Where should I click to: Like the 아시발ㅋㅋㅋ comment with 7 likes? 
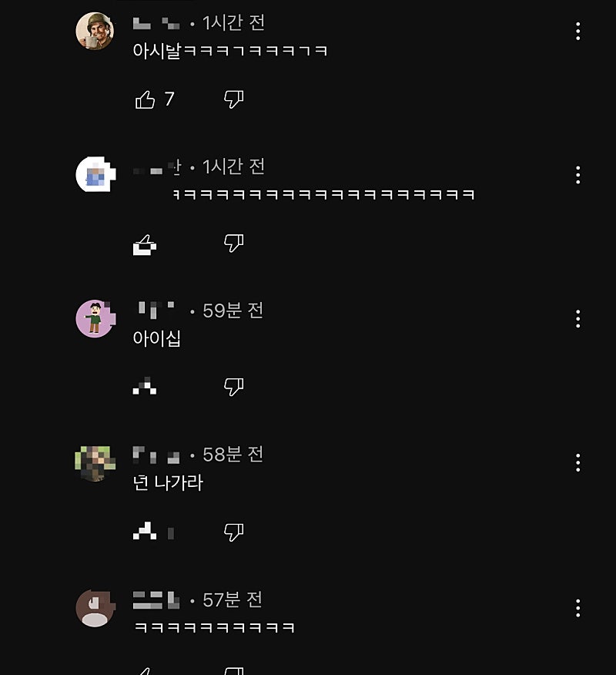145,99
